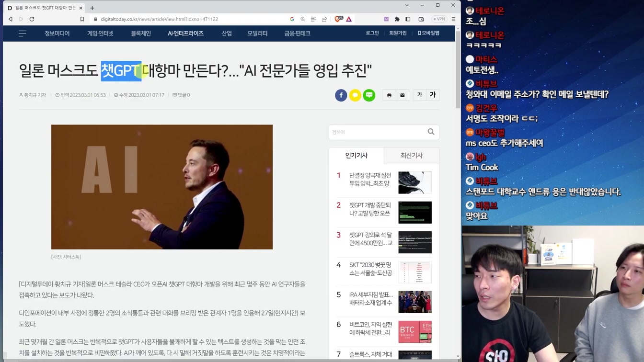The height and width of the screenshot is (362, 644).
Task: Open the 모빌리티 menu
Action: tap(257, 34)
